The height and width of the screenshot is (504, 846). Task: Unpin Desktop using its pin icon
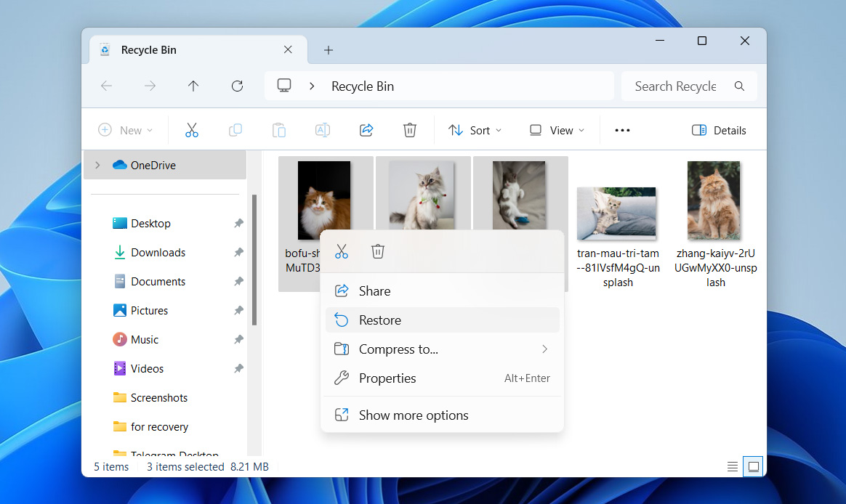[238, 223]
